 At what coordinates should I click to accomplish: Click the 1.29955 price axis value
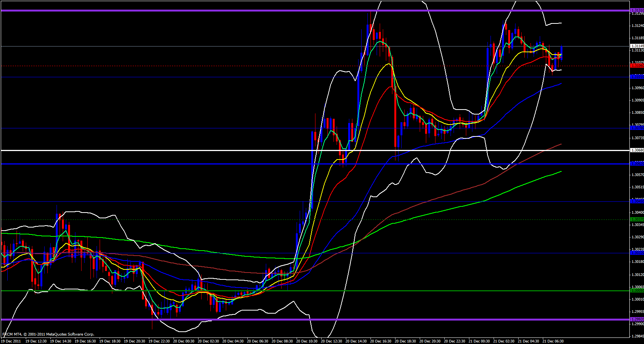tap(637, 312)
